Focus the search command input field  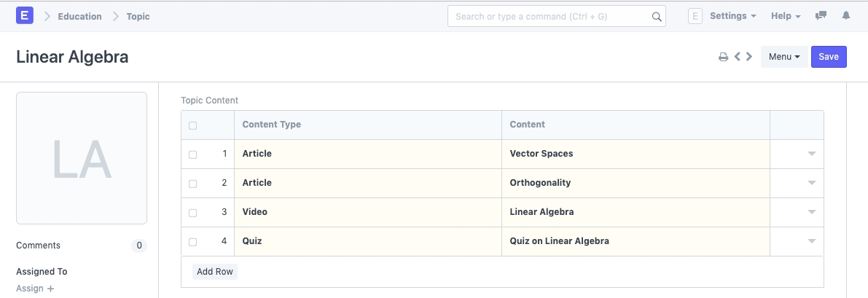point(550,16)
